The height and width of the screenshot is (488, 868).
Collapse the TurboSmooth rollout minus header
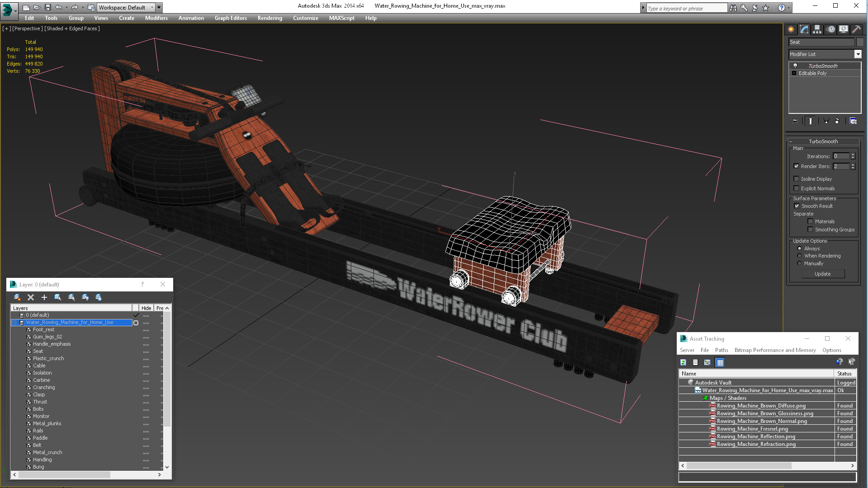pyautogui.click(x=791, y=141)
